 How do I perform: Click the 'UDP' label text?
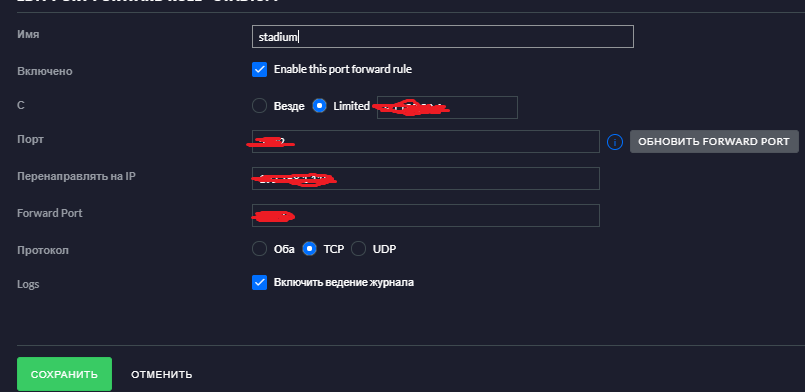pos(385,249)
